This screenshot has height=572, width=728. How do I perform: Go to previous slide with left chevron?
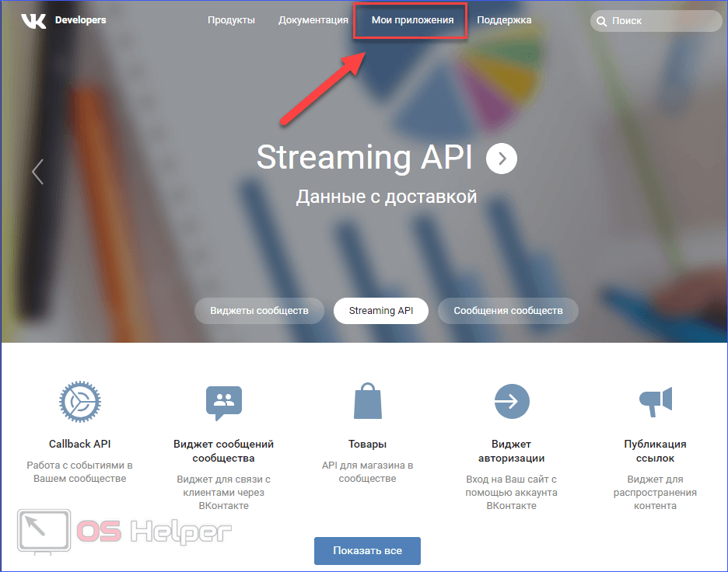tap(37, 172)
